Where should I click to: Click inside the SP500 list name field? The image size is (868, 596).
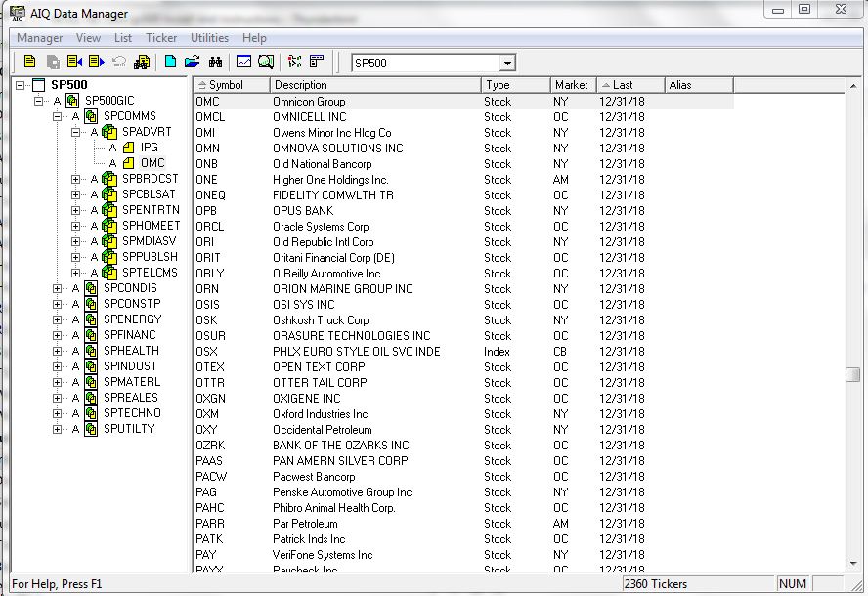click(x=426, y=64)
